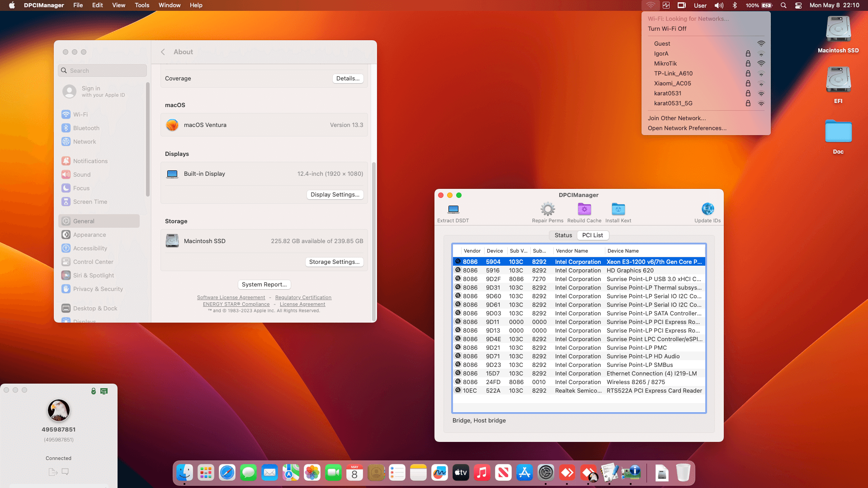Image resolution: width=868 pixels, height=488 pixels.
Task: Open Screen Time settings in sidebar
Action: (x=99, y=202)
